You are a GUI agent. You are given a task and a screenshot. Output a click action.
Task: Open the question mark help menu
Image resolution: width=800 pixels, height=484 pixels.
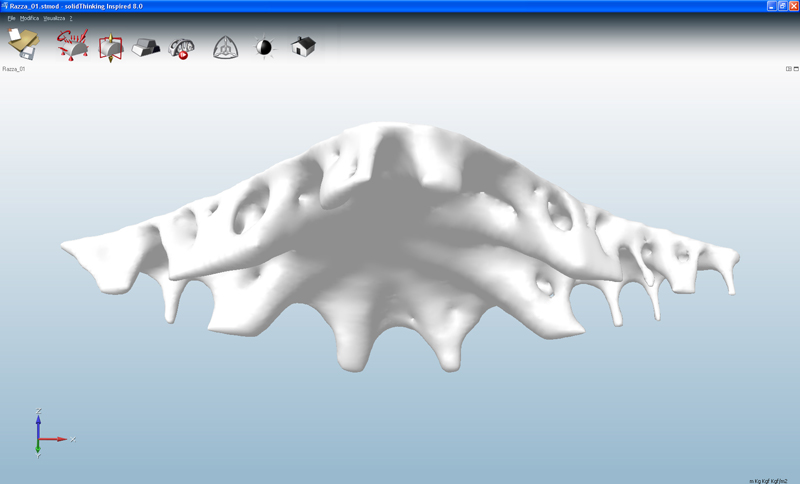[71, 18]
